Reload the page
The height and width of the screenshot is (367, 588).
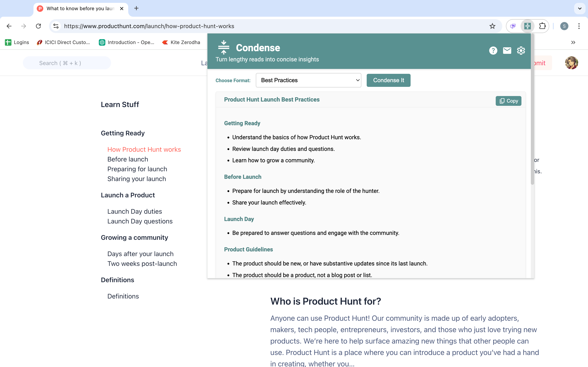[x=38, y=26]
